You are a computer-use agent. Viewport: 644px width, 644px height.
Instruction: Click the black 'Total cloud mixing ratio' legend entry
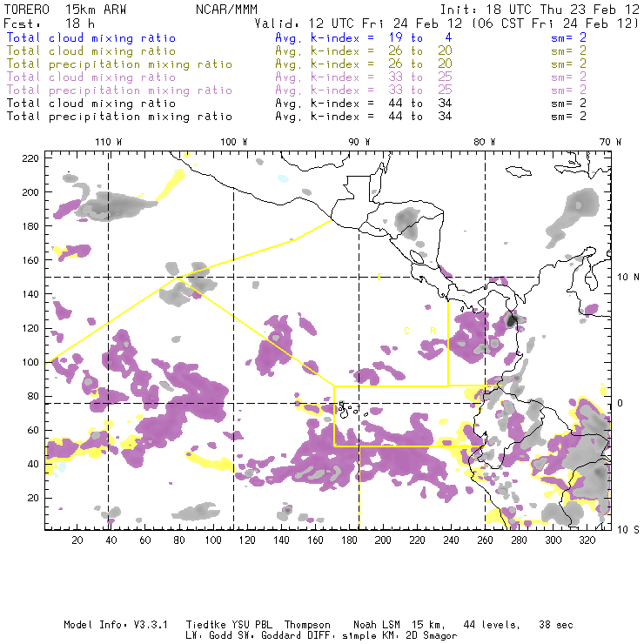(91, 104)
